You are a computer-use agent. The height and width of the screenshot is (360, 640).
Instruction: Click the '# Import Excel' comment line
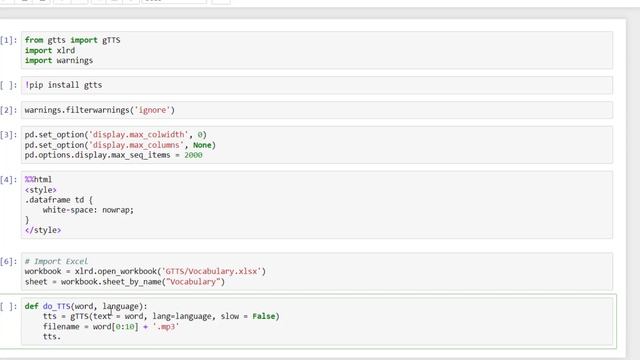coord(56,261)
